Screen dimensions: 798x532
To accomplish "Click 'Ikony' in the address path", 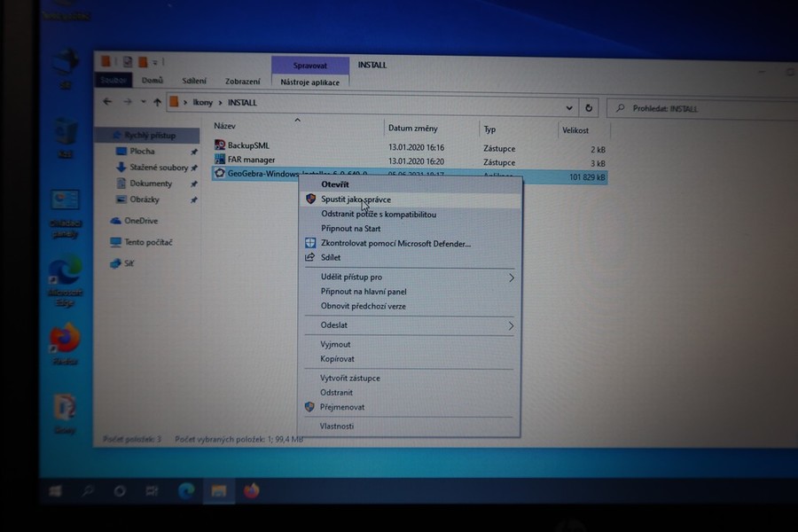I will tap(202, 102).
